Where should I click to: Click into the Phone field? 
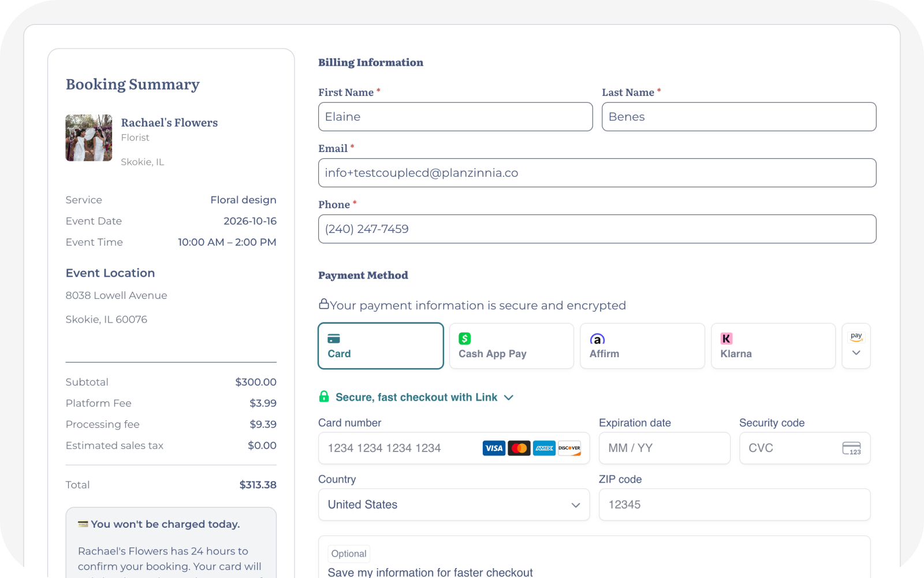[597, 229]
